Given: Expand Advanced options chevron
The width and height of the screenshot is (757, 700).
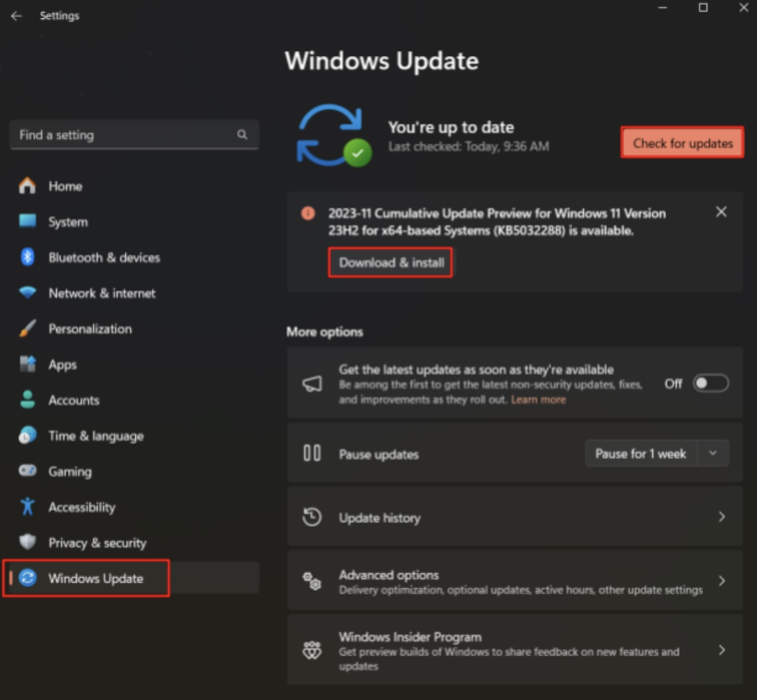Looking at the screenshot, I should point(721,581).
